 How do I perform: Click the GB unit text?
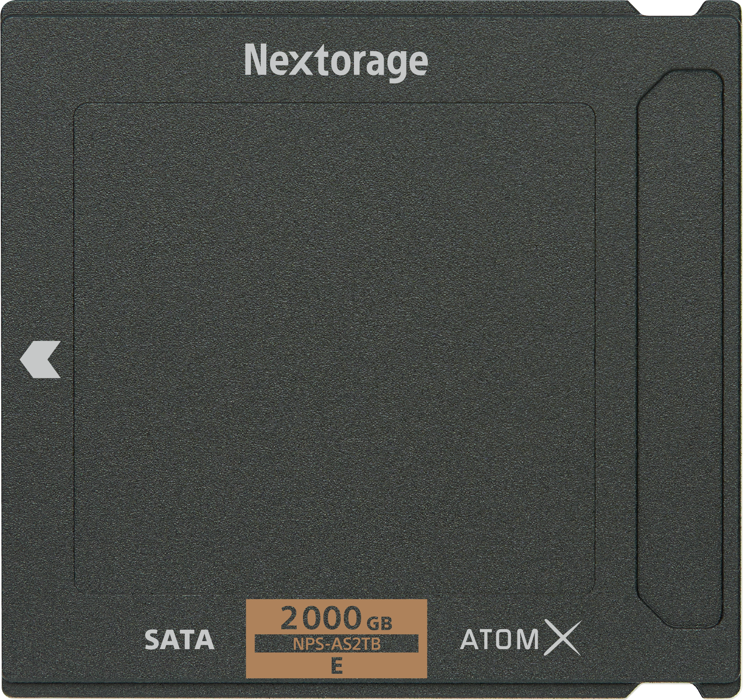click(379, 624)
